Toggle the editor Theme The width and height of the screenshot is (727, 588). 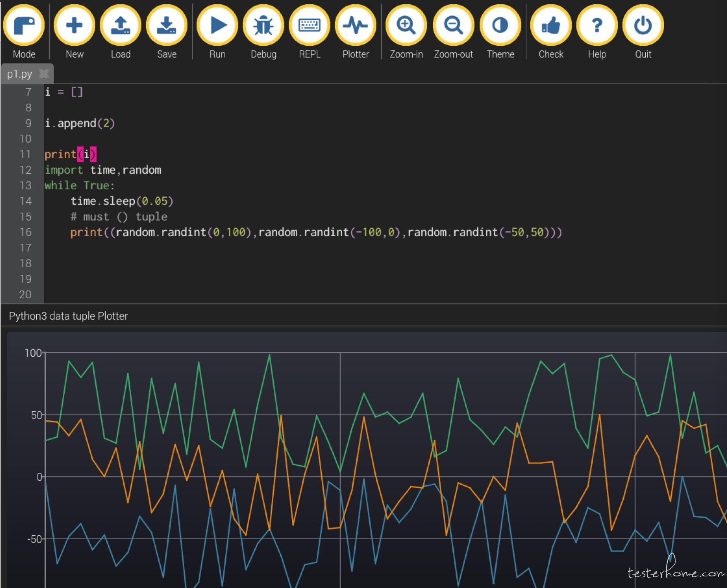[500, 32]
